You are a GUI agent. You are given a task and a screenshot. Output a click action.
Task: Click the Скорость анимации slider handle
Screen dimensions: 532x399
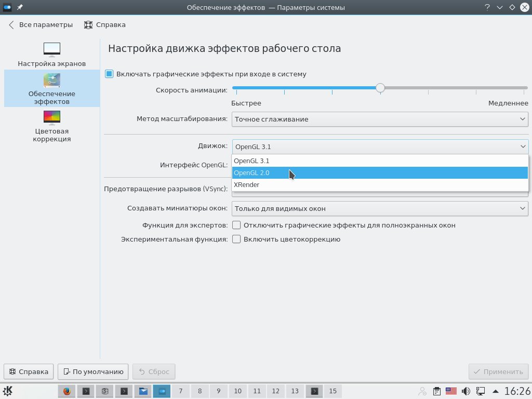coord(380,88)
